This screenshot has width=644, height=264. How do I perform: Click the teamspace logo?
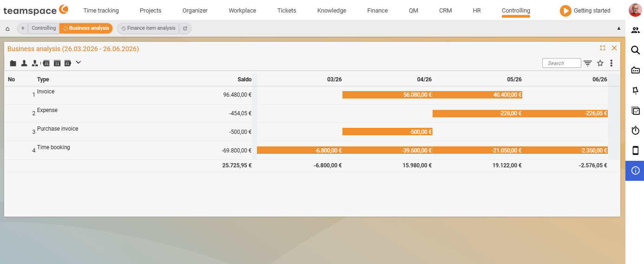point(36,10)
